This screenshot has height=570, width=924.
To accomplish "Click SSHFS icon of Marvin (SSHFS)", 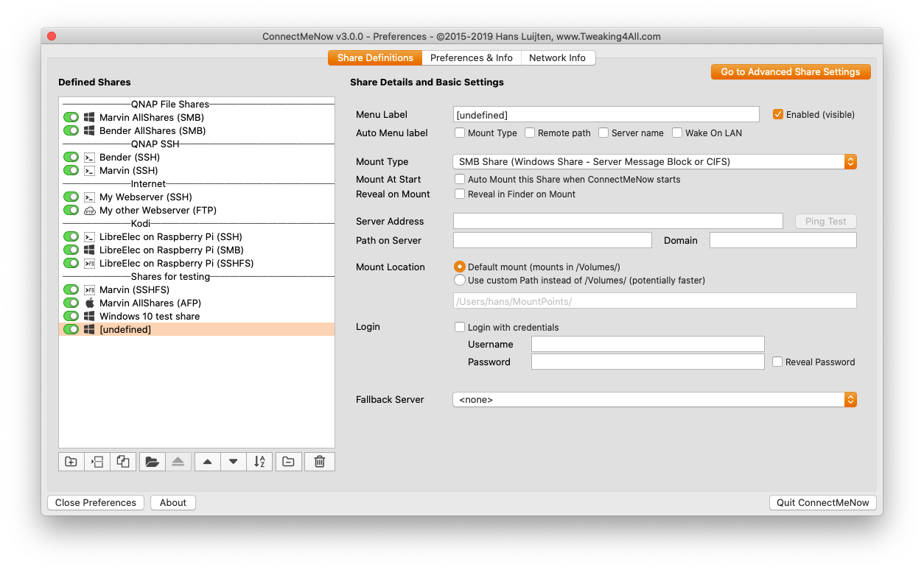I will coord(89,289).
